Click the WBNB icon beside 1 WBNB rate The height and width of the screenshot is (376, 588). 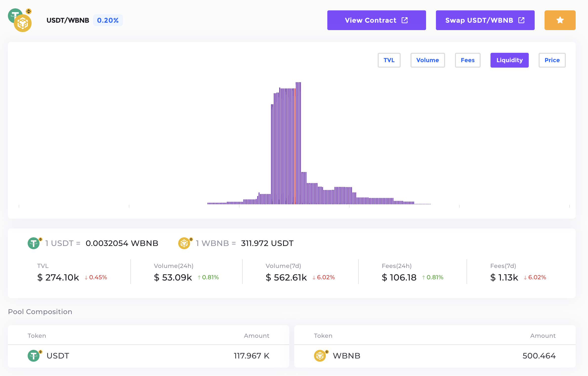(184, 243)
